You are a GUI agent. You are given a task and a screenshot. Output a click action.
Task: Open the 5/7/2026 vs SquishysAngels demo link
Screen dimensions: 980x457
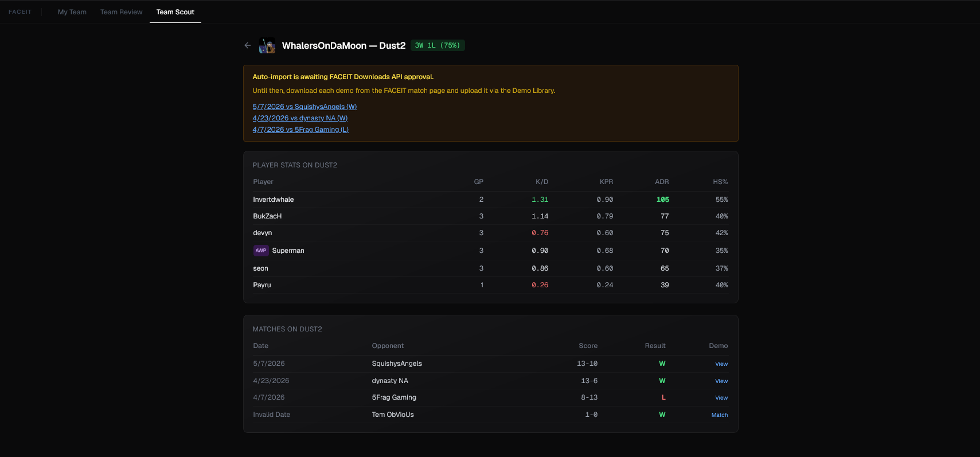pos(304,107)
